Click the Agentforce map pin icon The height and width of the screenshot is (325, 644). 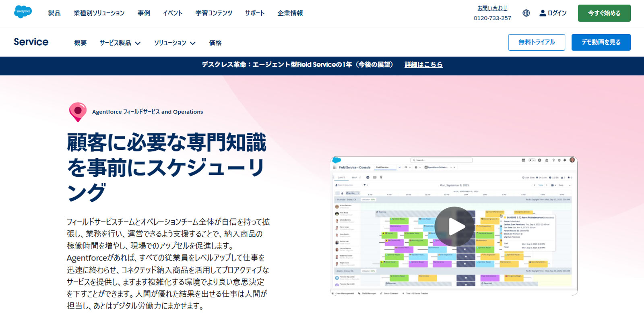coord(78,112)
